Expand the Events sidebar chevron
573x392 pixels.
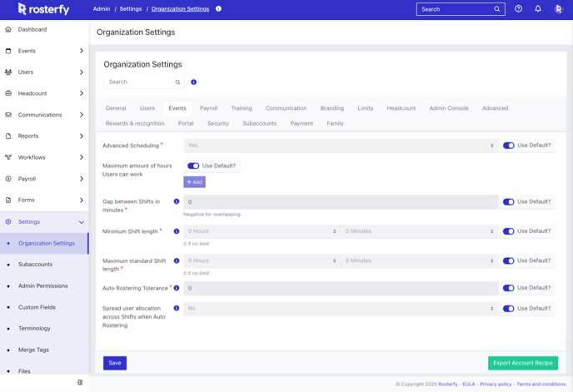pyautogui.click(x=82, y=51)
